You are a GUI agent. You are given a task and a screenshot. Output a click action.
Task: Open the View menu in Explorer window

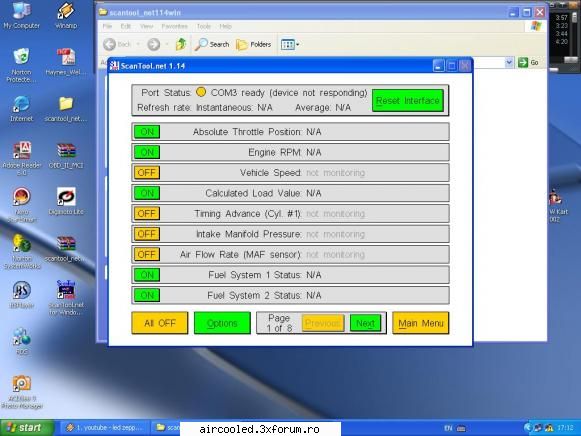(x=146, y=26)
